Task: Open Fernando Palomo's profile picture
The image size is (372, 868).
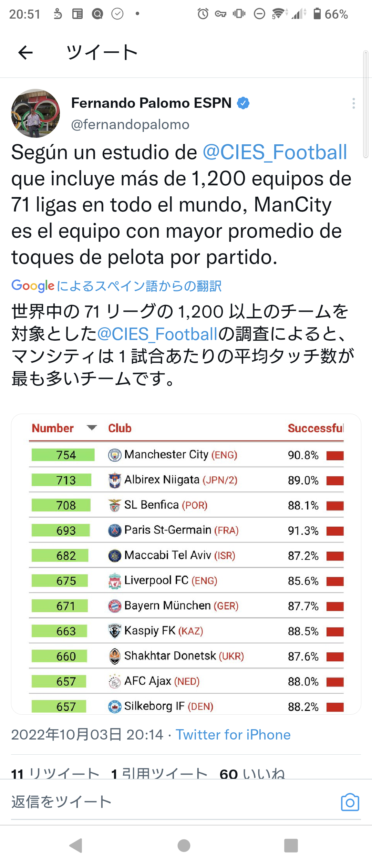Action: [35, 113]
